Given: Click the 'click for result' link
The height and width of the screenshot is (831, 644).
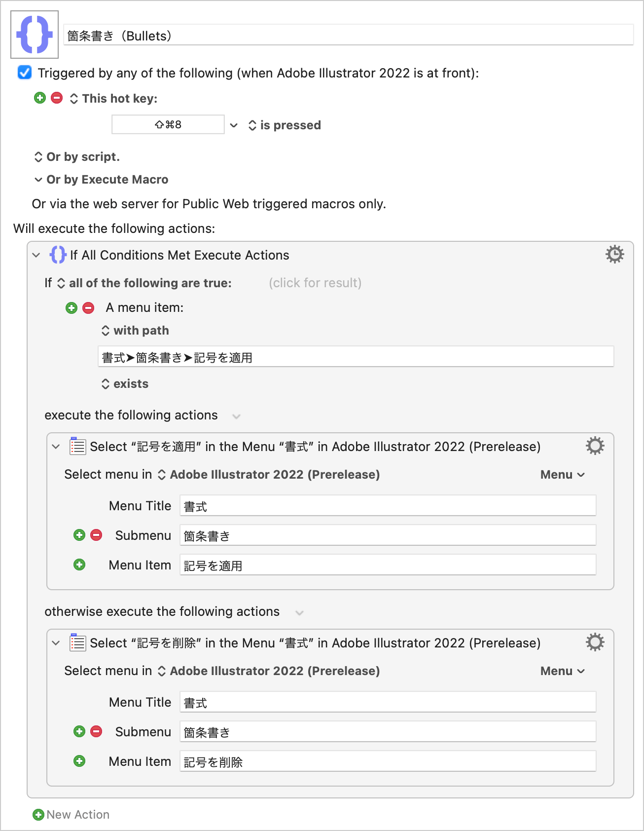Looking at the screenshot, I should click(x=315, y=283).
